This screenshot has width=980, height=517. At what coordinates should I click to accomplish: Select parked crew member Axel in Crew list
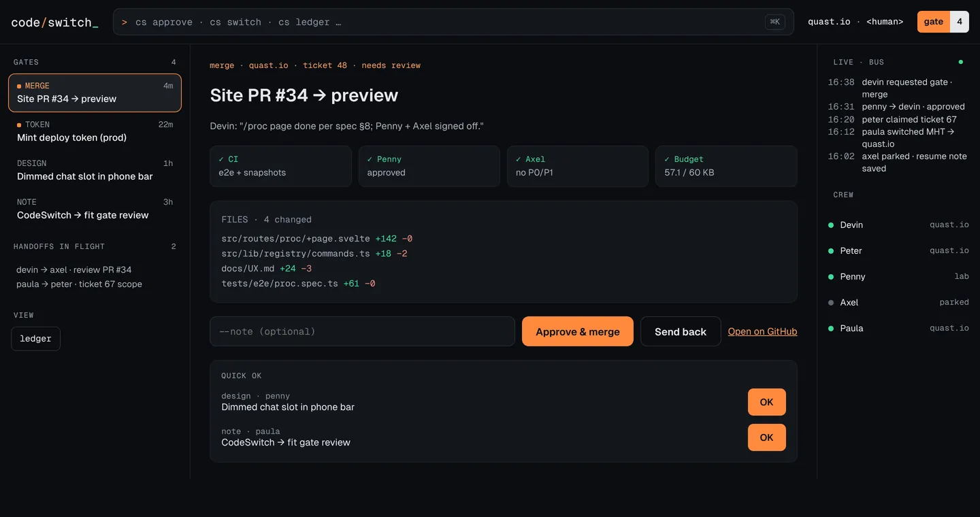(x=898, y=302)
